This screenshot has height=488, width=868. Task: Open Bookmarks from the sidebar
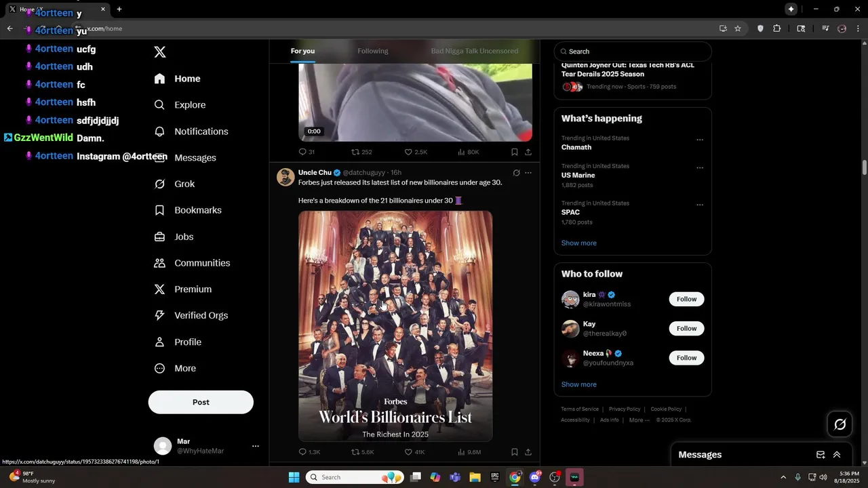188,210
